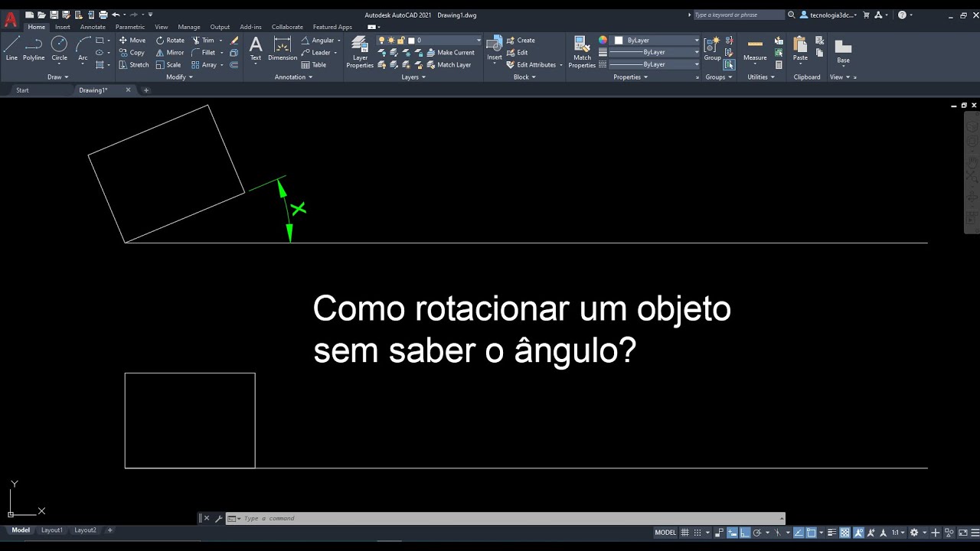
Task: Toggle transparency display
Action: click(x=844, y=533)
